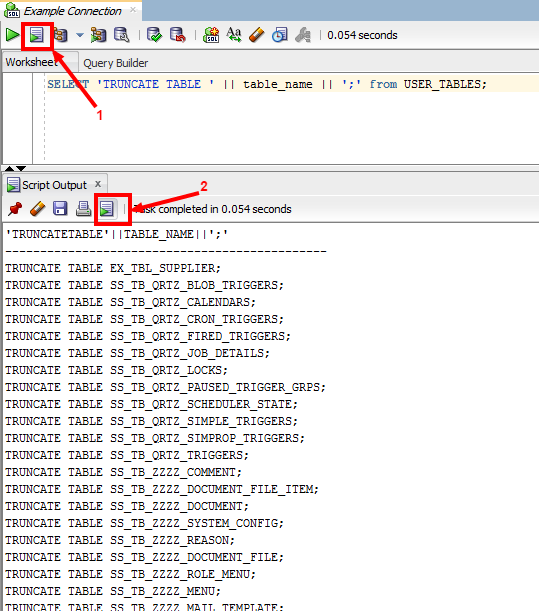The width and height of the screenshot is (539, 611).
Task: Click the line ending SS_TB_QRTZ_SIMPROP_TRIGGERS;
Action: click(155, 438)
